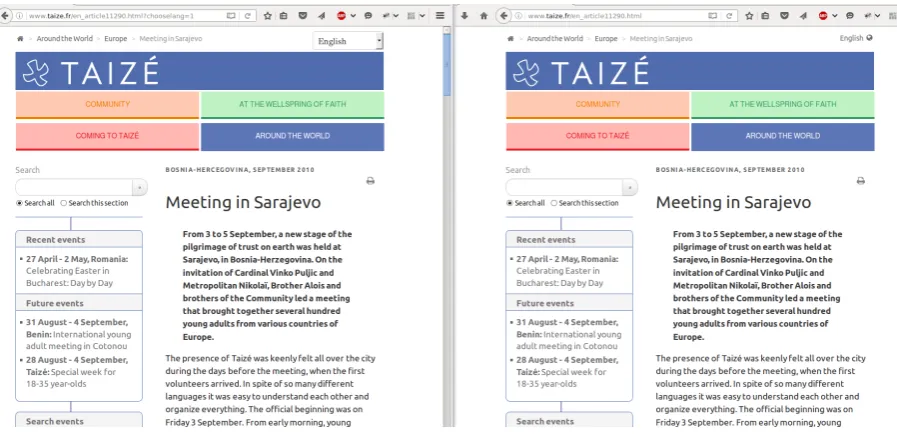Screen dimensions: 897x434
Task: Open AT THE WELLSPRING OF FAITH in right page
Action: pyautogui.click(x=783, y=105)
